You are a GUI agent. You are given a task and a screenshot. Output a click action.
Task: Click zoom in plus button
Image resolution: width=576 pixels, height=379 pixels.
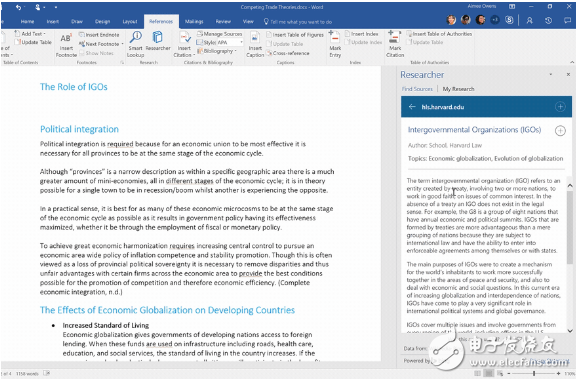click(558, 374)
